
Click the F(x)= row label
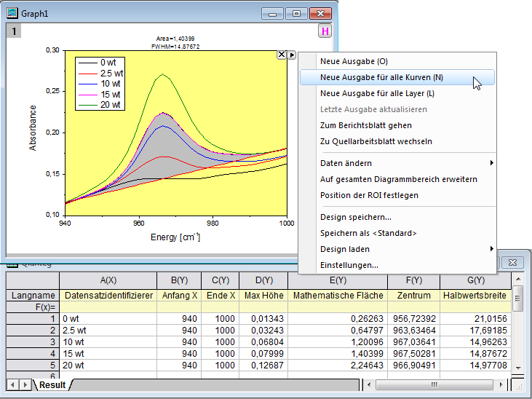pyautogui.click(x=33, y=307)
